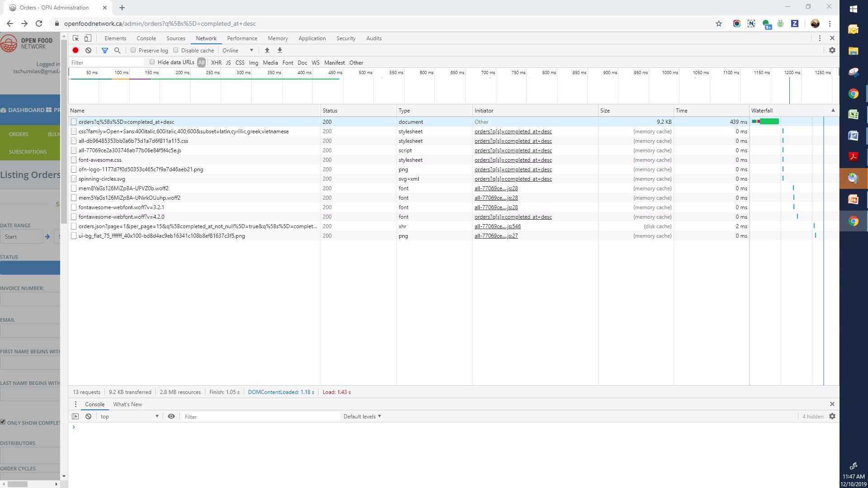The height and width of the screenshot is (488, 868).
Task: Export HAR file with download arrow
Action: 280,50
